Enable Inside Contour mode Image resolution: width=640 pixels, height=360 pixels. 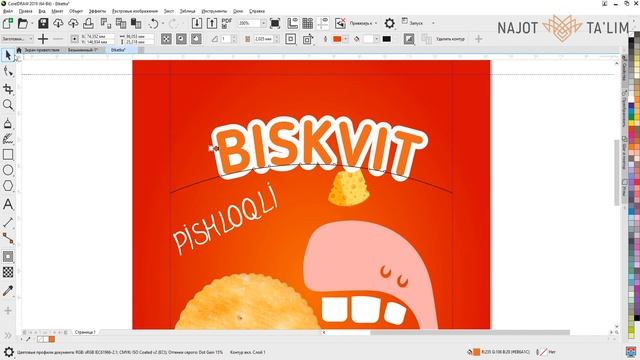(x=181, y=39)
